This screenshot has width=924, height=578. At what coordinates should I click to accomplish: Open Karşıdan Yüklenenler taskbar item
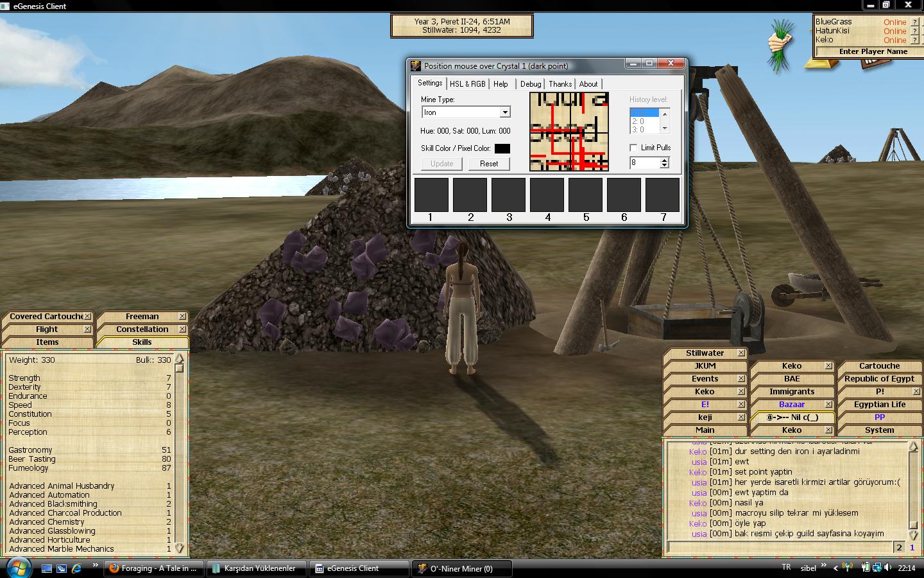[x=255, y=568]
